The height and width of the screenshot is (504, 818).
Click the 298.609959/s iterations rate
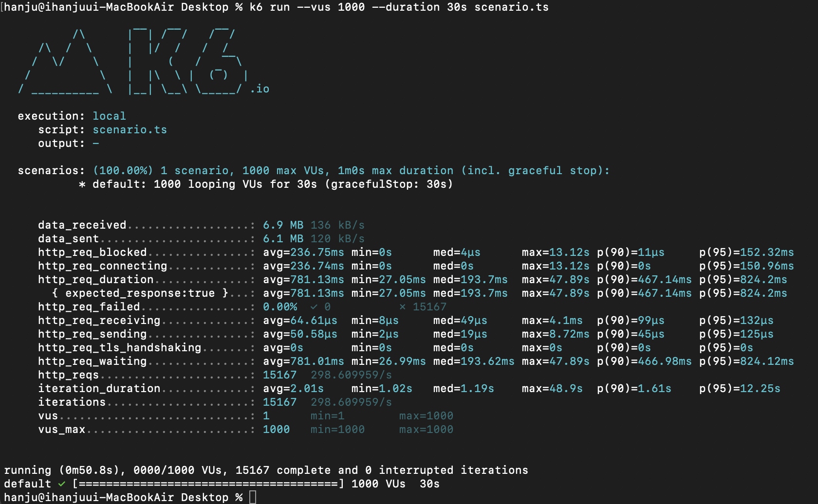[351, 402]
